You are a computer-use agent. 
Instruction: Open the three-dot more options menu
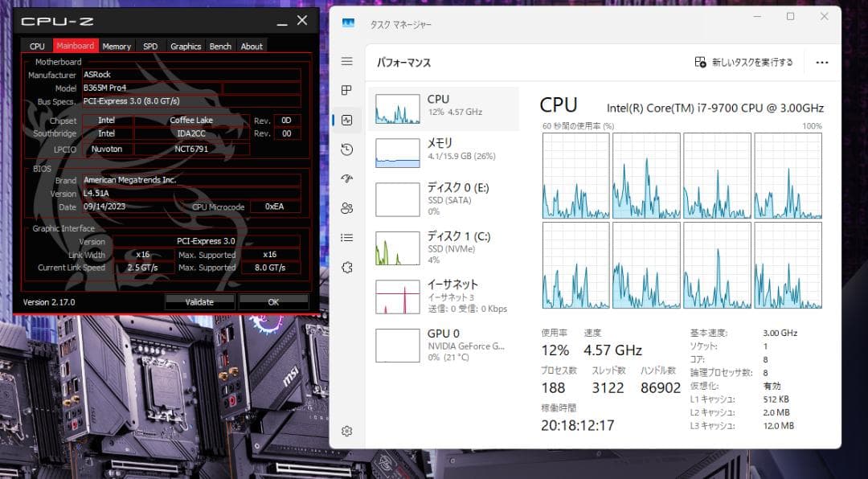(x=822, y=62)
